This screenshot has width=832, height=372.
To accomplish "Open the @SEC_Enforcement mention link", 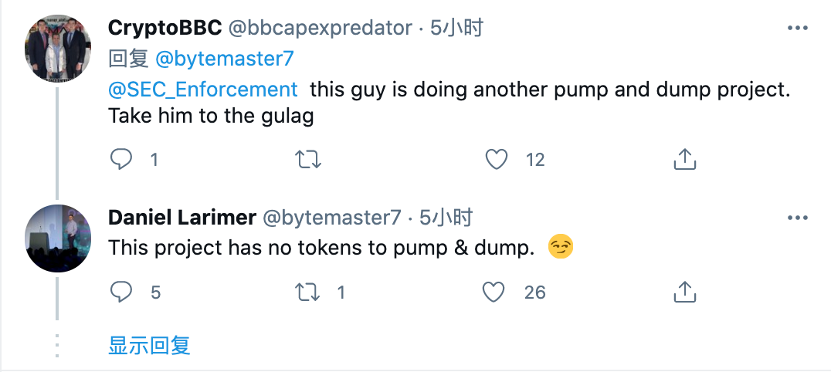I will point(203,90).
